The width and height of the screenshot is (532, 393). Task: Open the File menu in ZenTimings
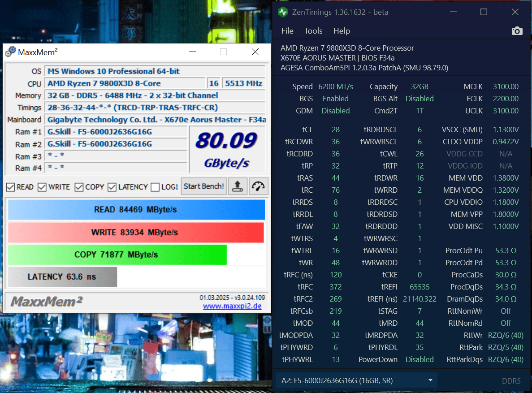pyautogui.click(x=287, y=31)
